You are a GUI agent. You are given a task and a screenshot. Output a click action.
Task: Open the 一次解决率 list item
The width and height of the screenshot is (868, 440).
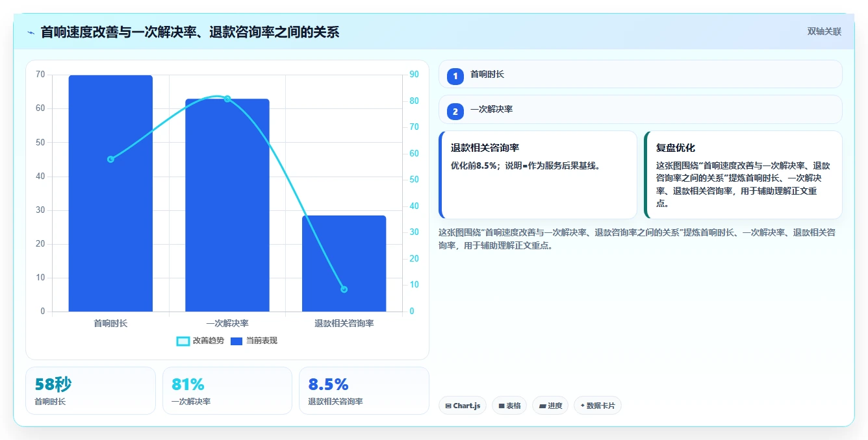[641, 110]
